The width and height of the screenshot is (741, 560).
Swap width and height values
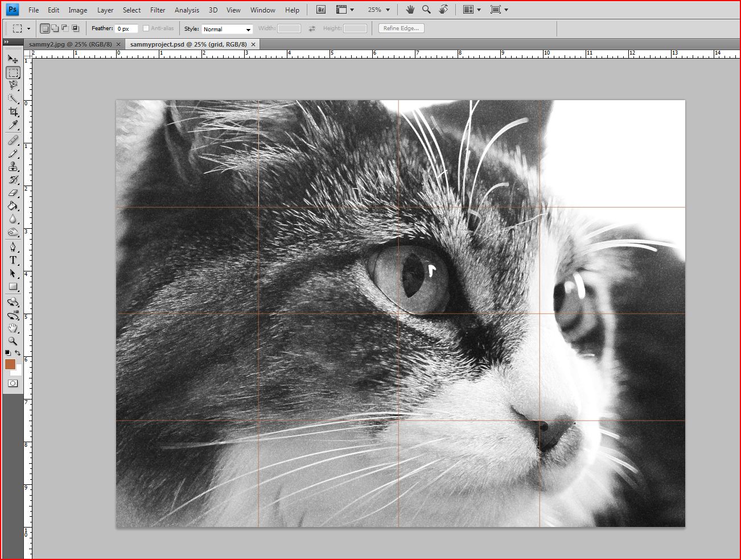tap(312, 28)
